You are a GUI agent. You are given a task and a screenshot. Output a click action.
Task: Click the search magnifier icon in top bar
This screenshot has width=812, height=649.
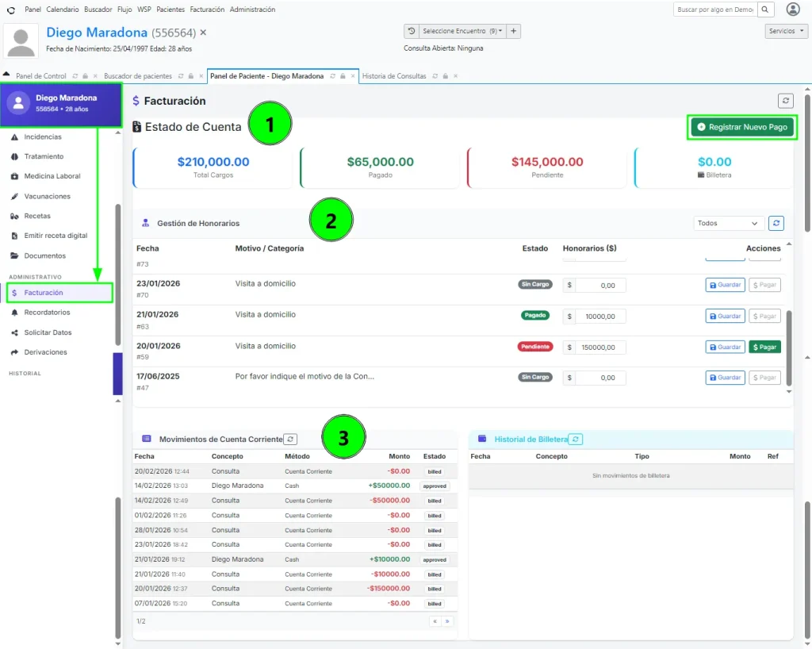pos(765,10)
